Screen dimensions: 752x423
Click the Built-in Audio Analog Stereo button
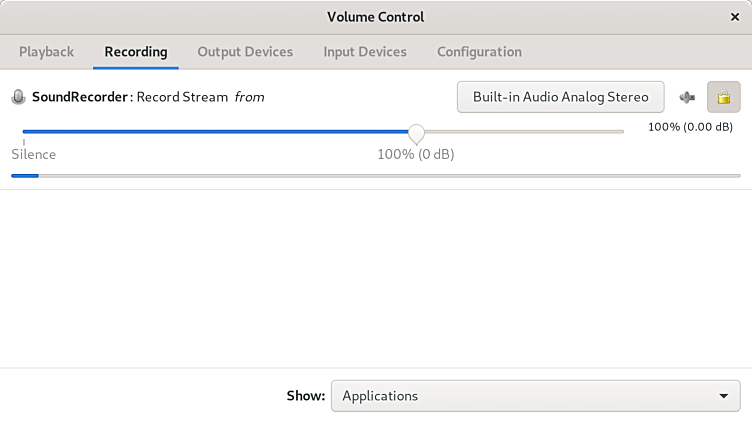click(x=560, y=97)
